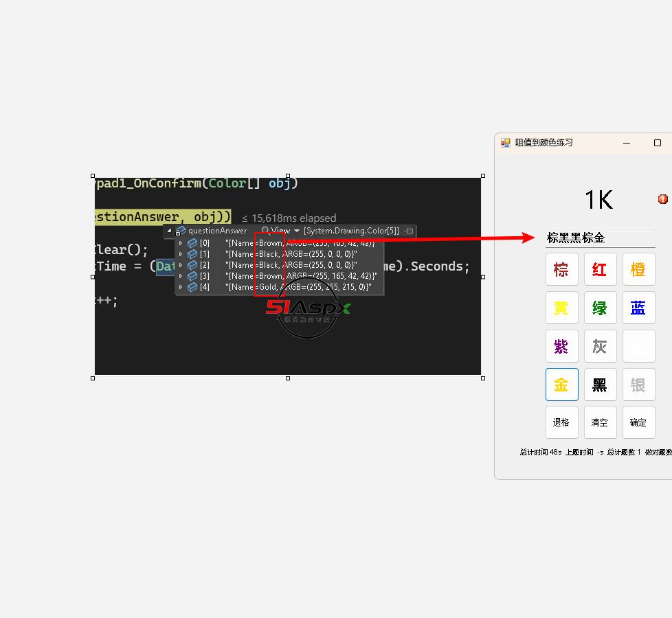The image size is (672, 618).
Task: Click the bottom-right selection handle of image
Action: 483,378
